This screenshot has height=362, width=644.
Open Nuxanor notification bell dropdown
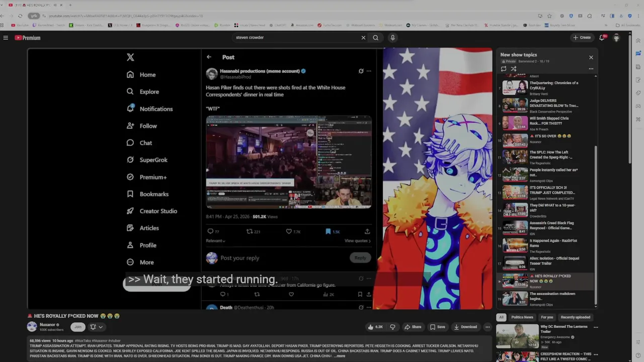pyautogui.click(x=96, y=327)
